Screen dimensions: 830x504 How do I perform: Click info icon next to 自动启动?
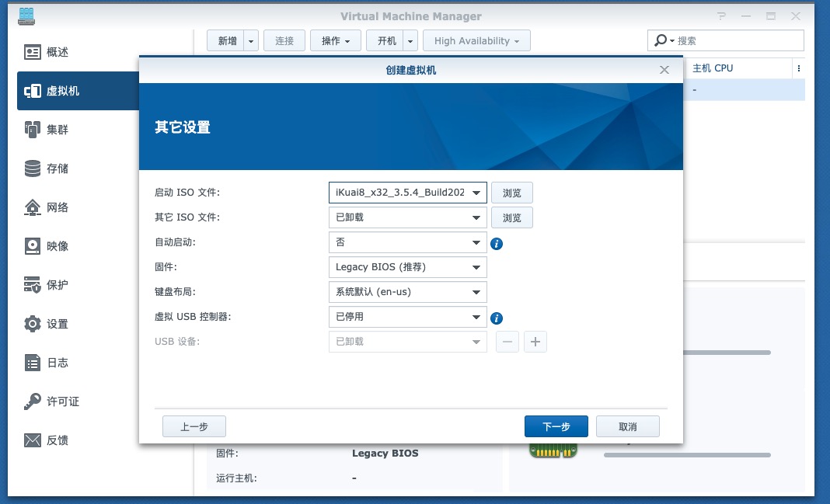497,244
